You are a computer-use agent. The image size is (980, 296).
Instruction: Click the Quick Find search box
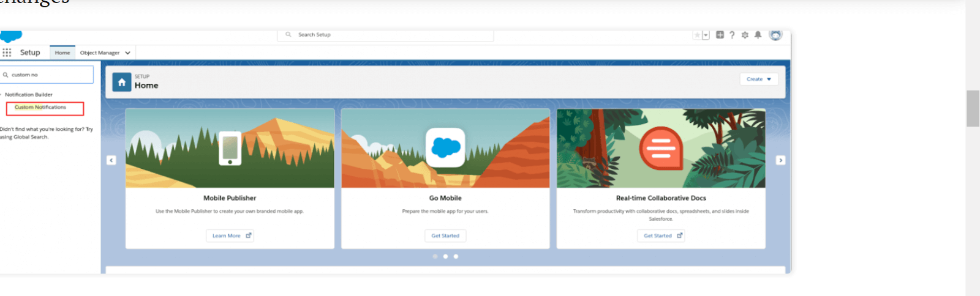[x=49, y=75]
